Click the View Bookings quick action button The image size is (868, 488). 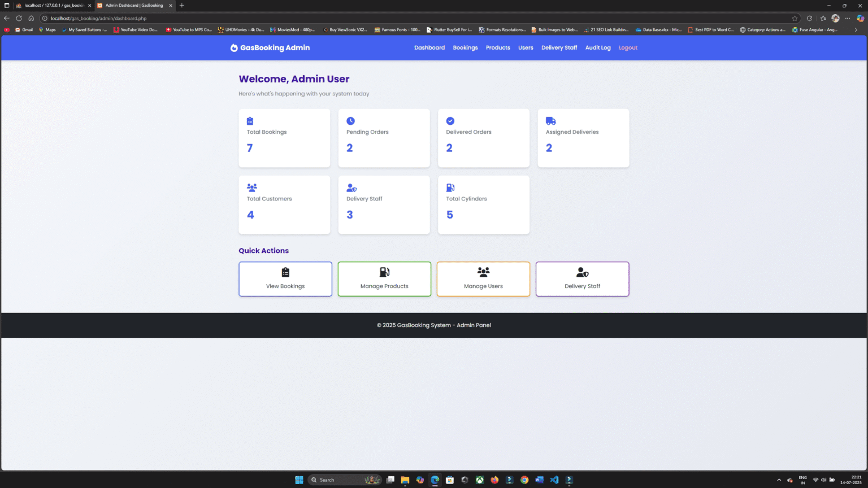[285, 278]
